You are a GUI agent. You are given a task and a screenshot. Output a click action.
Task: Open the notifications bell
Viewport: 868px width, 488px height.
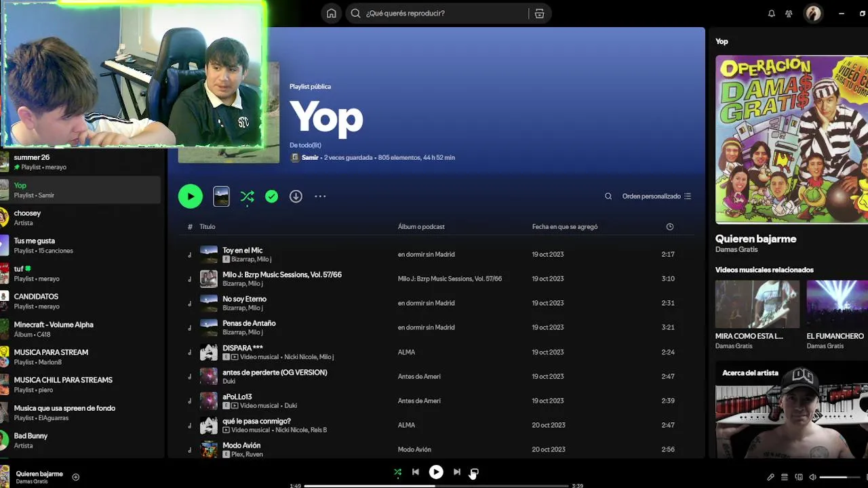pos(771,14)
